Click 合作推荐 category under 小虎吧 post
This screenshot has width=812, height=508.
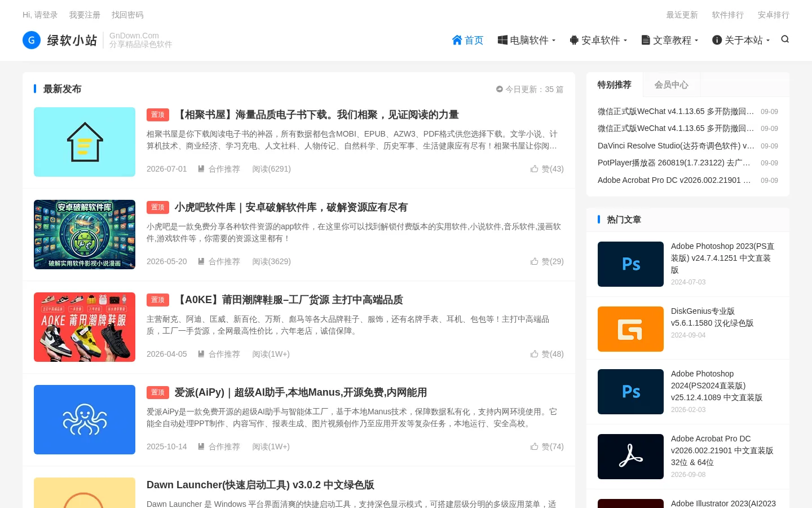tap(224, 261)
